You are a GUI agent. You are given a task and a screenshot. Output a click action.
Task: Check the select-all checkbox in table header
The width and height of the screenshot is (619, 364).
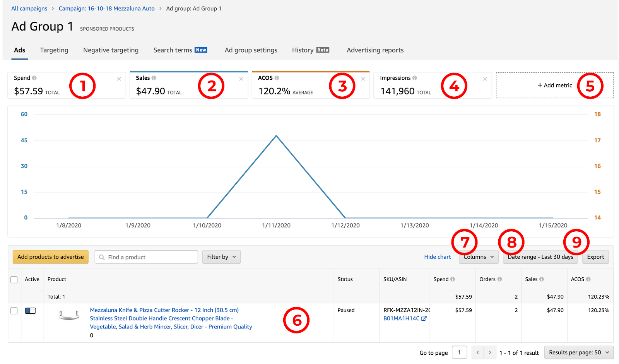coord(14,280)
